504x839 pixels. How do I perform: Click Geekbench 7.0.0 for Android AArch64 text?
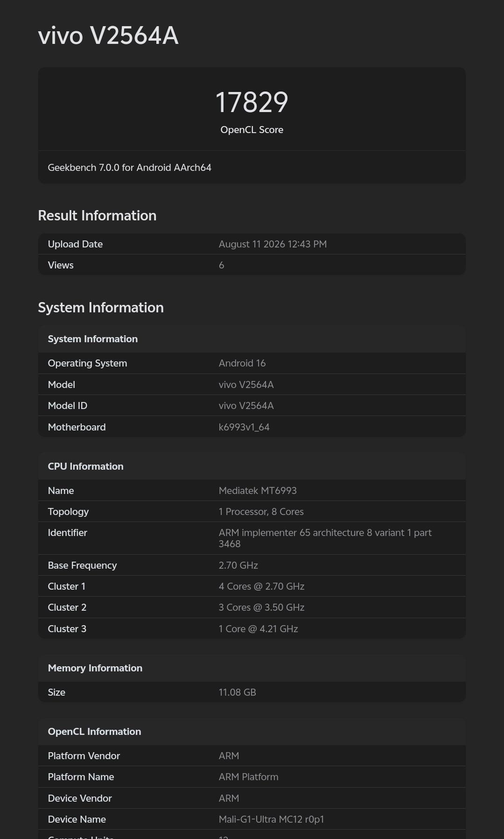pos(129,167)
